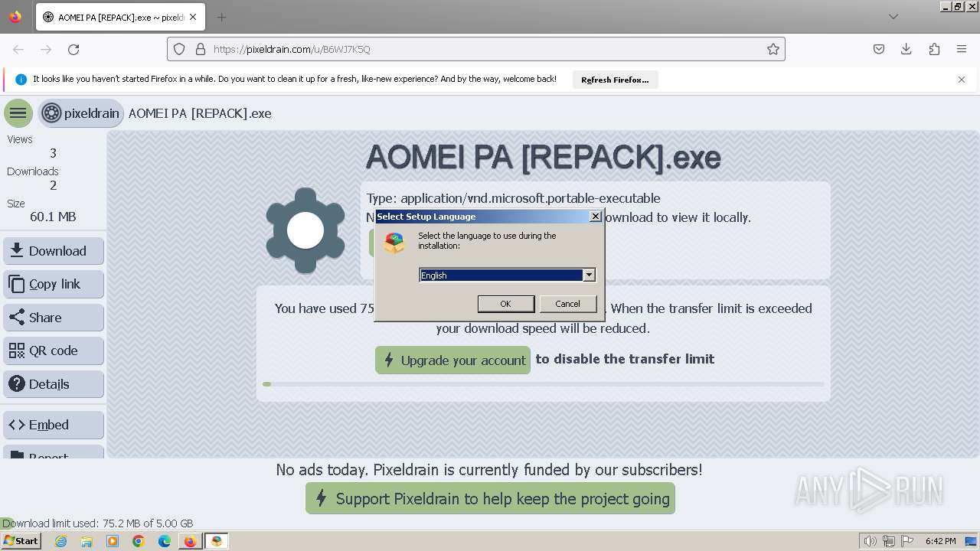Screen dimensions: 980x551
Task: Open Windows Start menu
Action: coord(21,541)
